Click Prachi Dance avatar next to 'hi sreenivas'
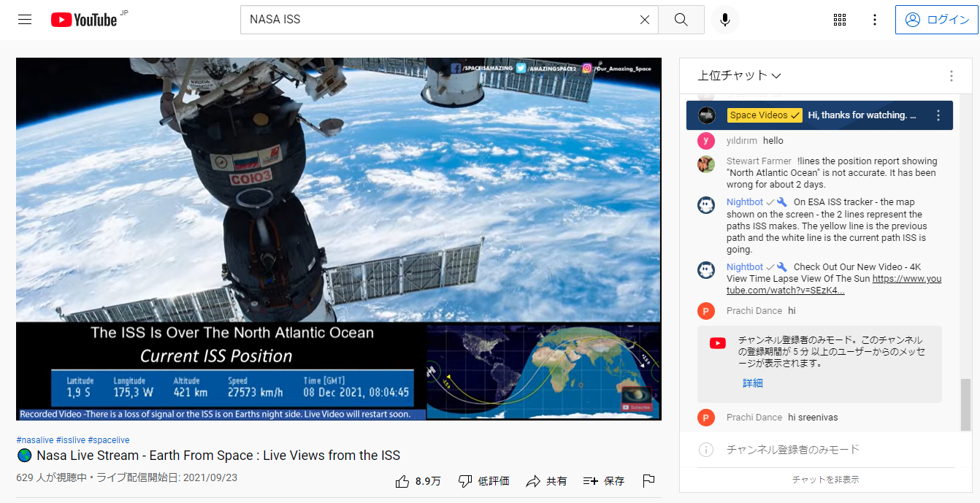Screen dimensions: 980x503 [x=706, y=418]
